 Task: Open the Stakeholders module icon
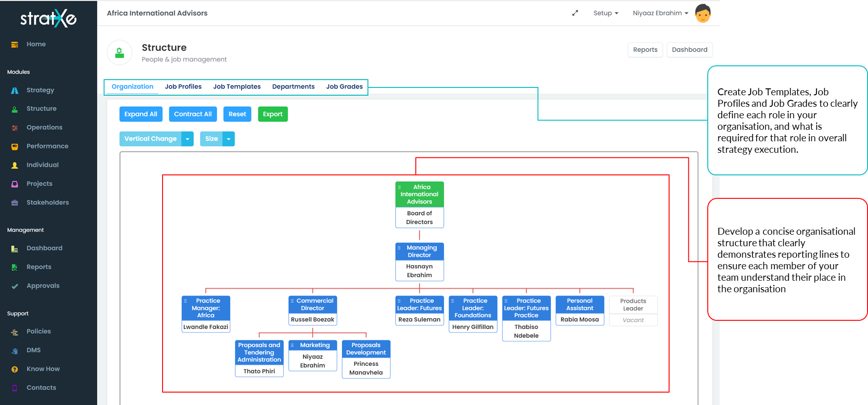[x=15, y=203]
